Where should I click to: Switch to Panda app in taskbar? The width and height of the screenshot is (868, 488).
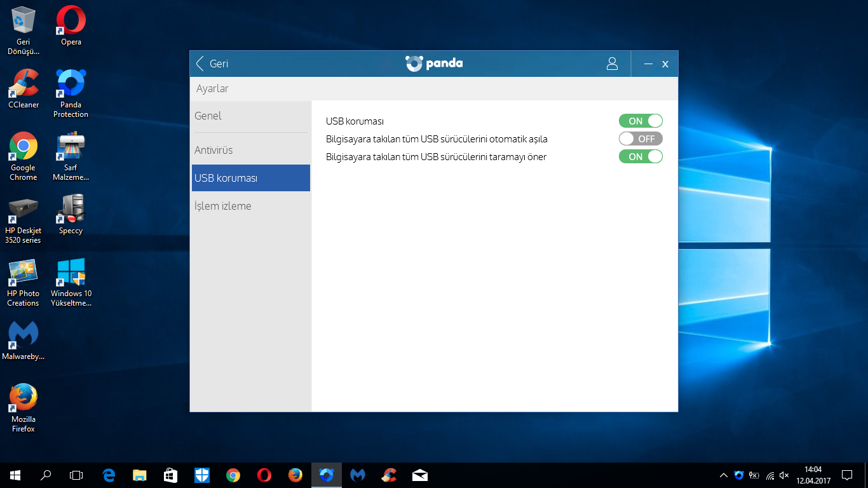tap(327, 475)
